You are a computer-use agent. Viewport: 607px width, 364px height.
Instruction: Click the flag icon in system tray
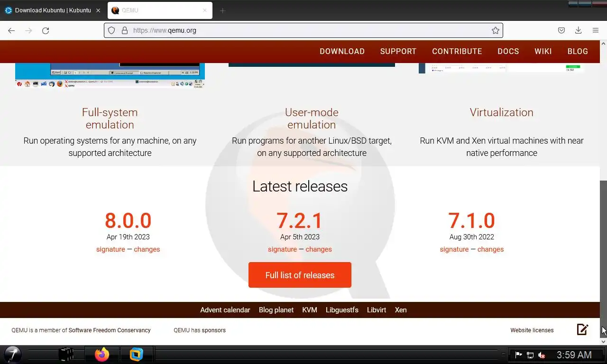click(x=518, y=355)
